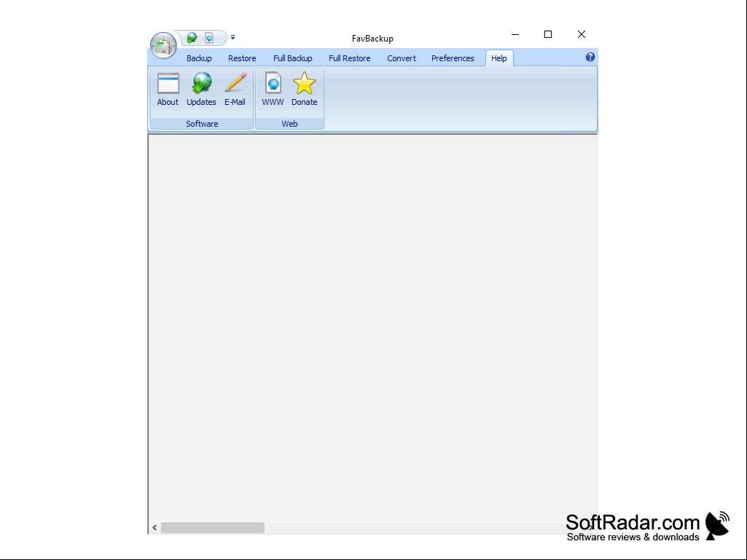Click the horizontal scrollbar thumb
The image size is (747, 560).
coord(213,528)
